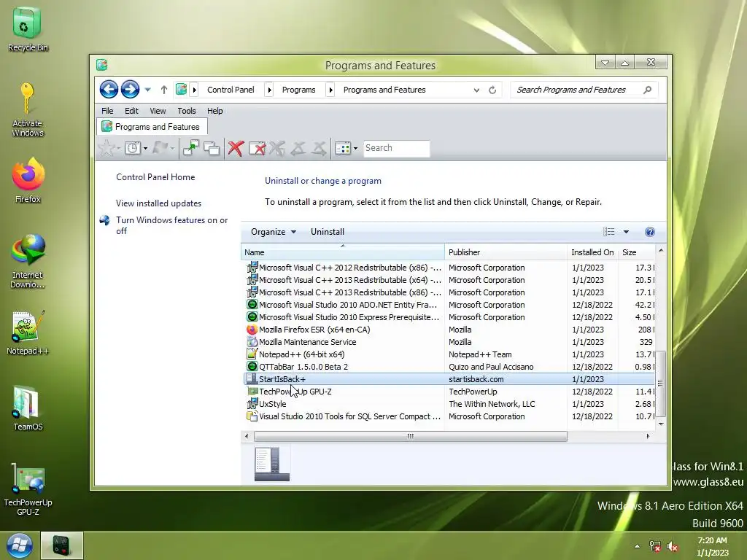Click the QTTabBar Search field
Image resolution: width=747 pixels, height=560 pixels.
(396, 148)
